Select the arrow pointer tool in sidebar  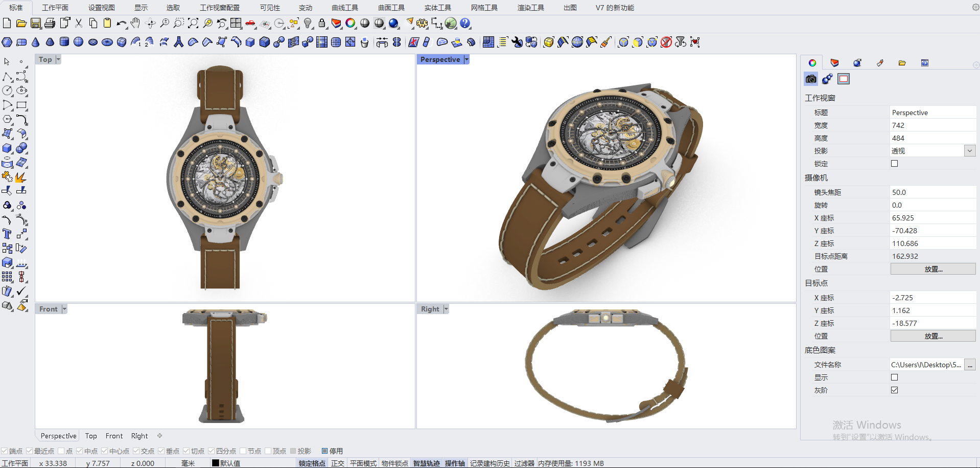(7, 61)
